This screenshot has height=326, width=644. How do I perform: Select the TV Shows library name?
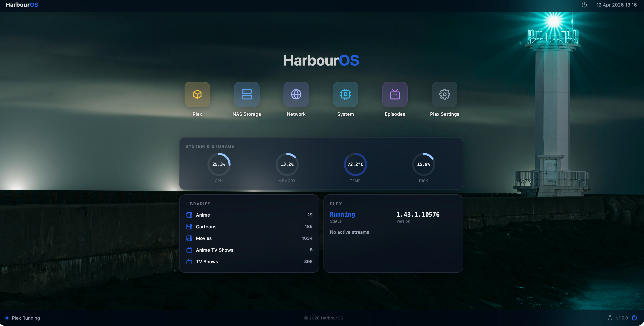coord(207,262)
